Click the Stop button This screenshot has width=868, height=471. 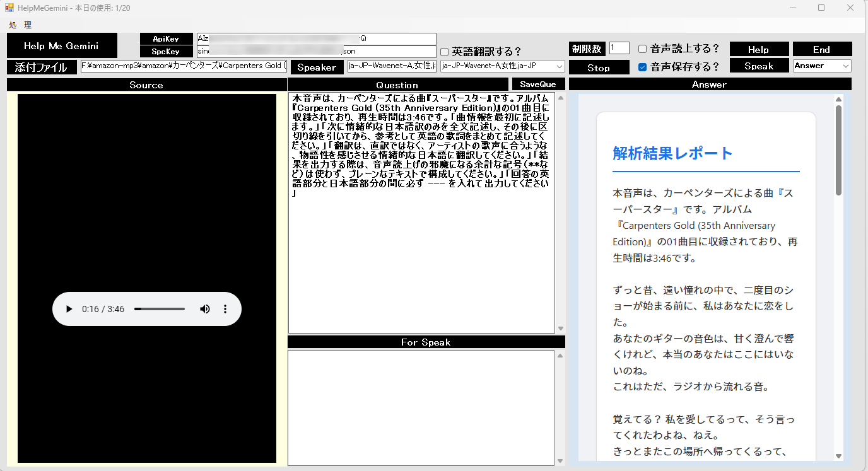(x=599, y=67)
